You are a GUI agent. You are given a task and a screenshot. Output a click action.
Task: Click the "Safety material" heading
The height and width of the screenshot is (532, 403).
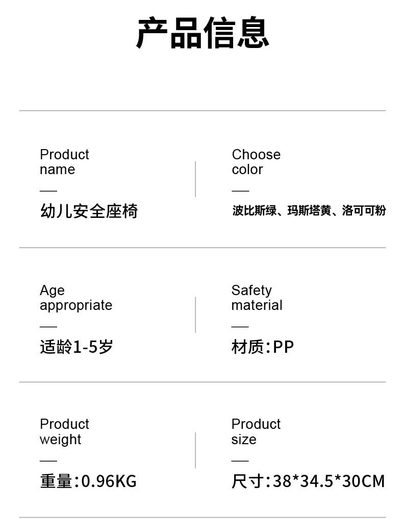pos(257,298)
